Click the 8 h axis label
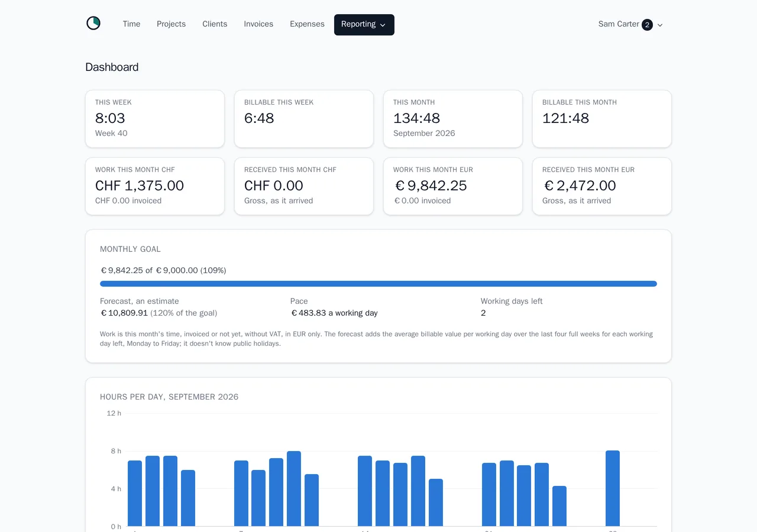757x532 pixels. 116,451
